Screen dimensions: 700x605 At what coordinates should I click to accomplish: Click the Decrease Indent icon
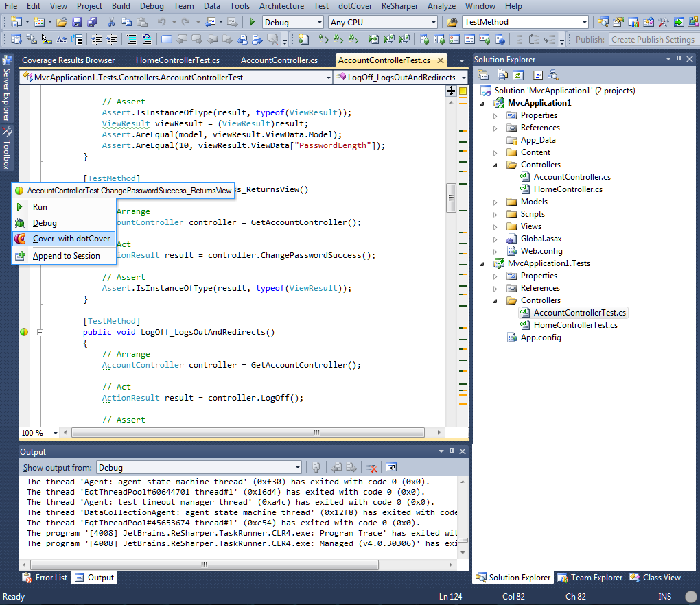(x=97, y=39)
